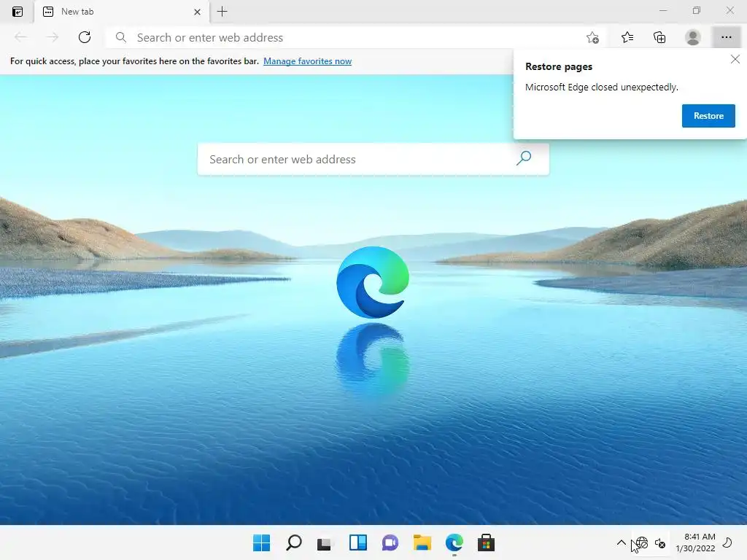Open the tab actions menu icon
The image size is (747, 560).
(x=18, y=12)
